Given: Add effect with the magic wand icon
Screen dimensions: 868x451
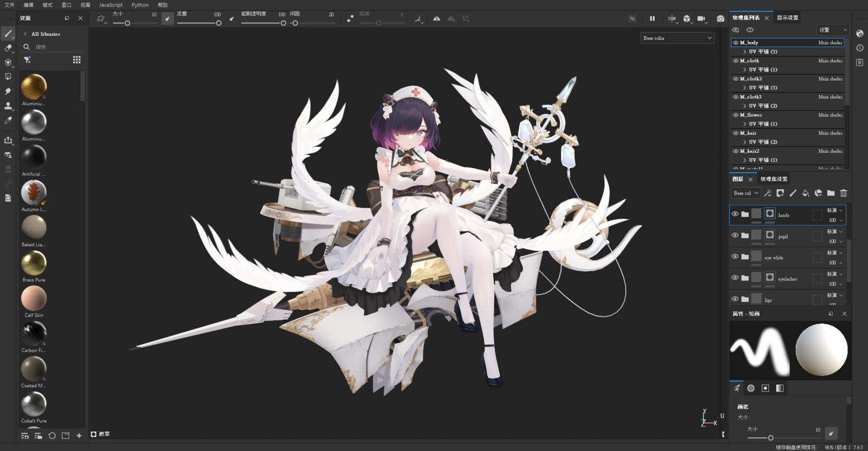Looking at the screenshot, I should [768, 193].
